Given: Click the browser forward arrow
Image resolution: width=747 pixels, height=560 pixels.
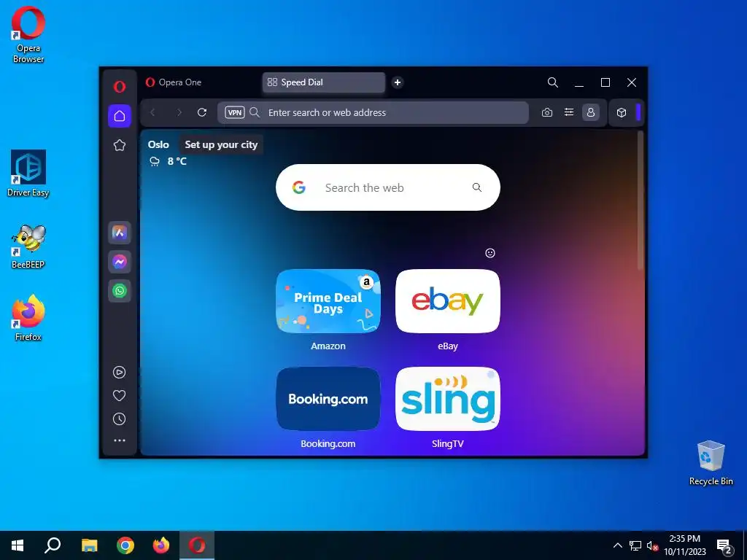Looking at the screenshot, I should coord(179,112).
